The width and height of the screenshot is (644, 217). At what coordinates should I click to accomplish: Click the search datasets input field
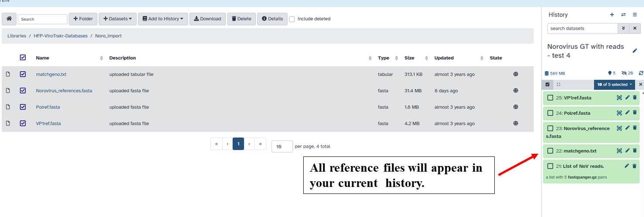[582, 28]
